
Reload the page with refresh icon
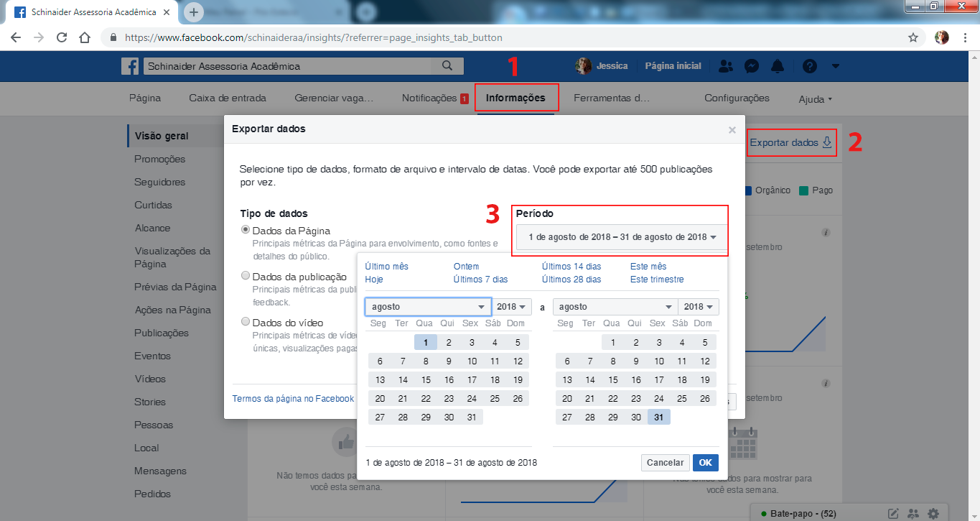pyautogui.click(x=62, y=37)
